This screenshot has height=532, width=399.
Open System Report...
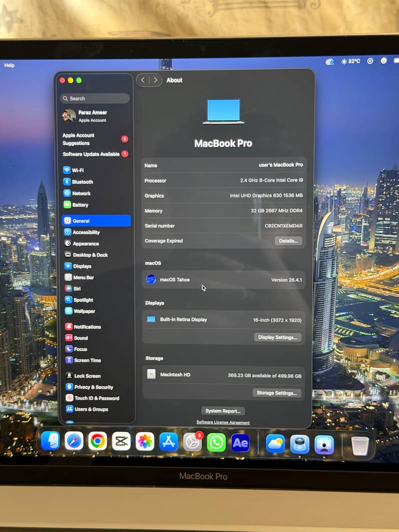pyautogui.click(x=223, y=411)
